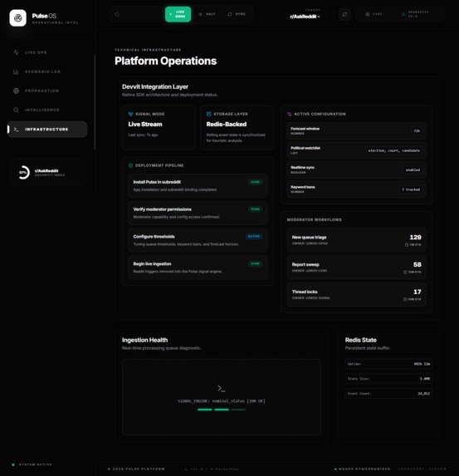Viewport: 459px width, 476px height.
Task: Click the Live Ops pulse icon
Action: click(16, 52)
